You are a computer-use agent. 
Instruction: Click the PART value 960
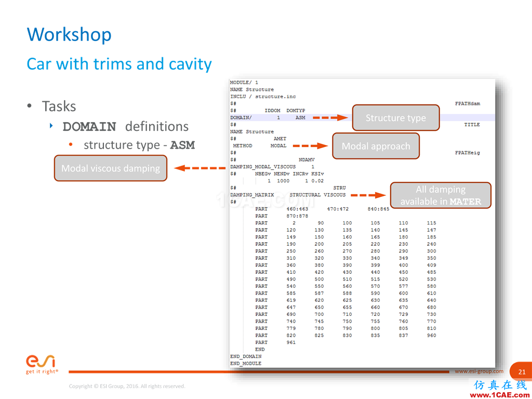pyautogui.click(x=432, y=335)
